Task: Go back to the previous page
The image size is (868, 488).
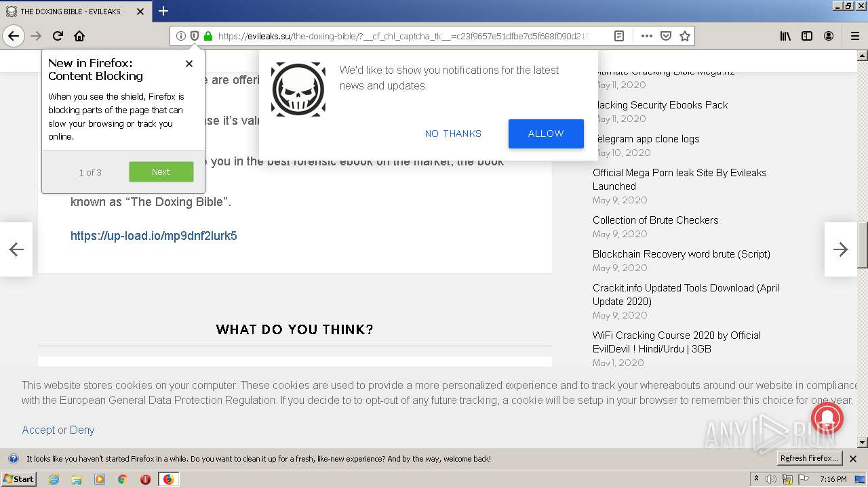Action: point(14,36)
